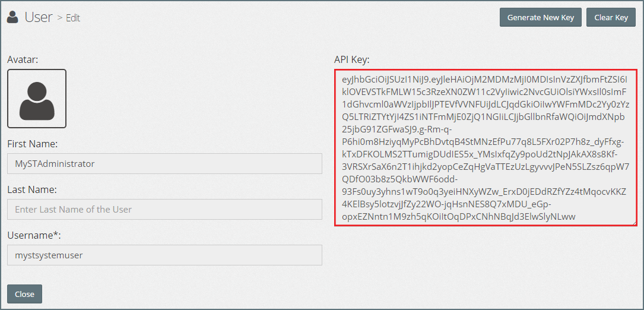The image size is (644, 310).
Task: Click the API Key label
Action: click(351, 59)
